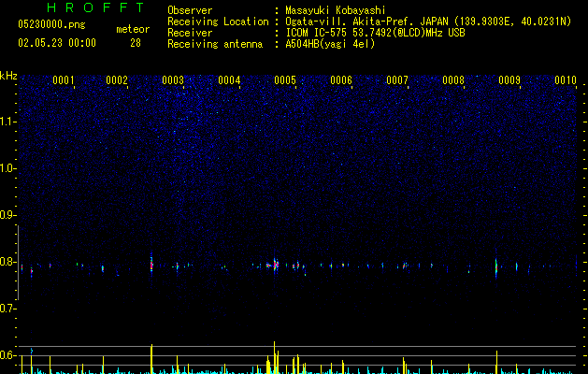Click the 0.8 frequency axis label
This screenshot has width=588, height=374.
[8, 262]
